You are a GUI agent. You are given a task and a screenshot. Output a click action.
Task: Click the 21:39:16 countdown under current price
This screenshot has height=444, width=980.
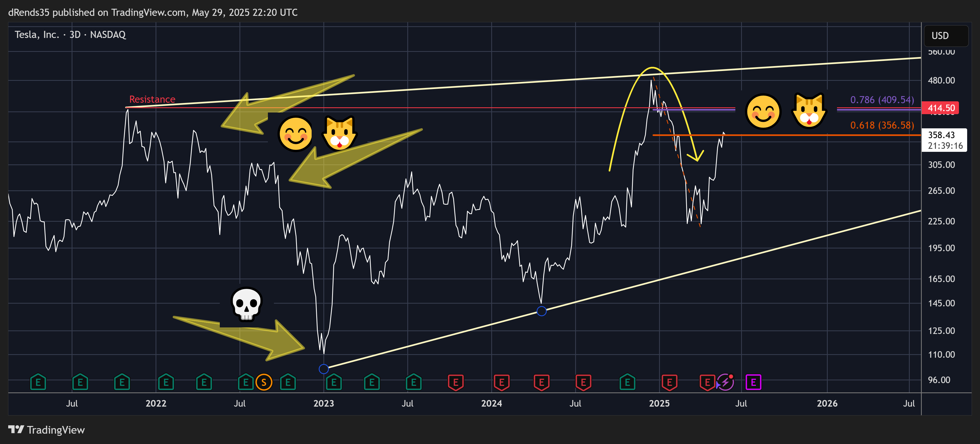(x=945, y=146)
